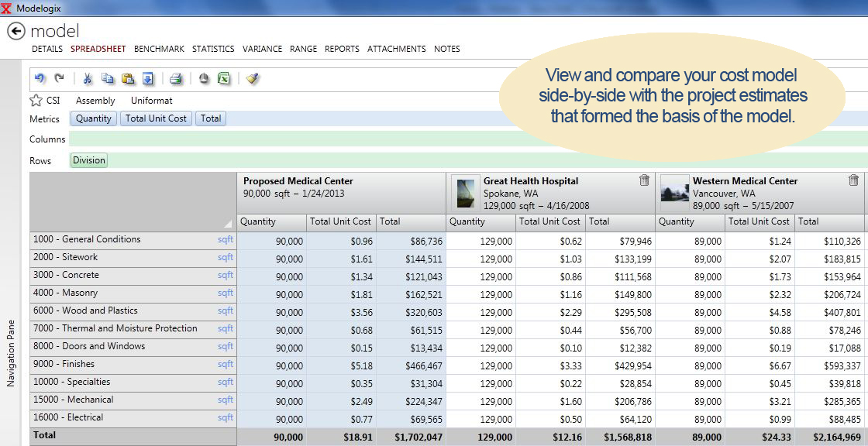Select the 8000 - Doors and Windows row
This screenshot has width=868, height=446.
click(x=133, y=346)
